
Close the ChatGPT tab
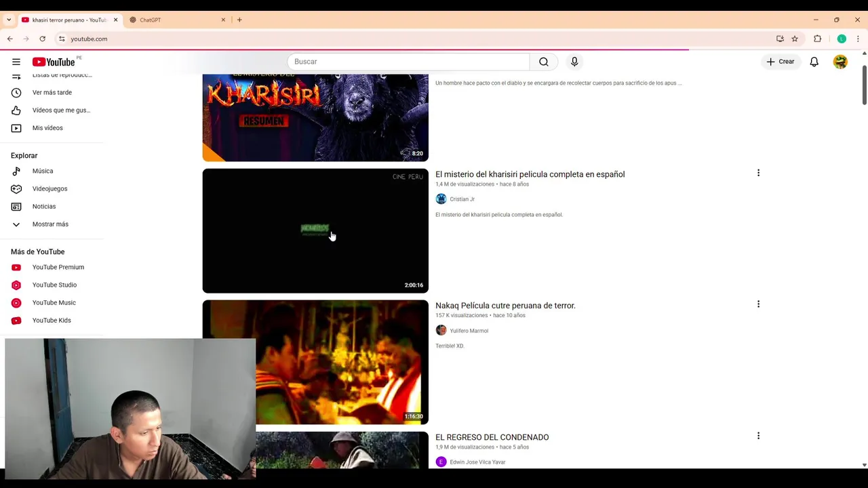223,20
